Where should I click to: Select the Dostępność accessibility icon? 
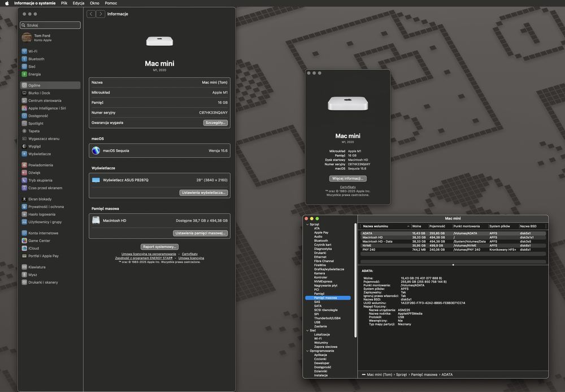pos(24,116)
